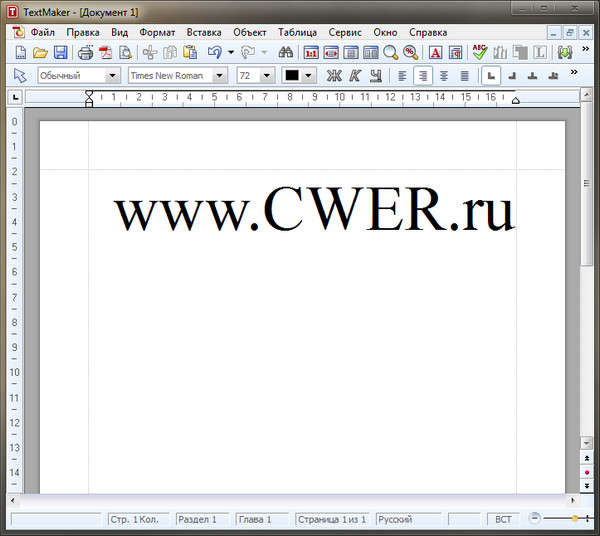Viewport: 600px width, 536px height.
Task: Click the black font color swatch
Action: point(292,76)
